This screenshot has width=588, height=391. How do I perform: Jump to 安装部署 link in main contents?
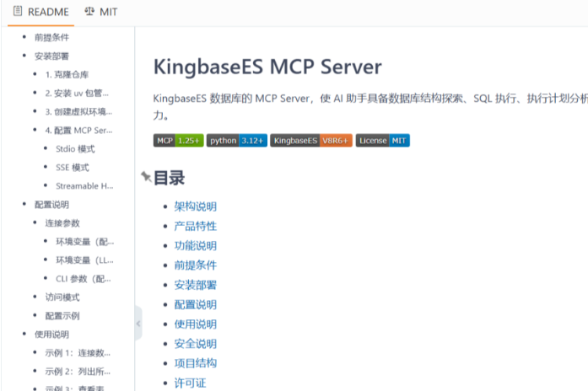click(196, 285)
